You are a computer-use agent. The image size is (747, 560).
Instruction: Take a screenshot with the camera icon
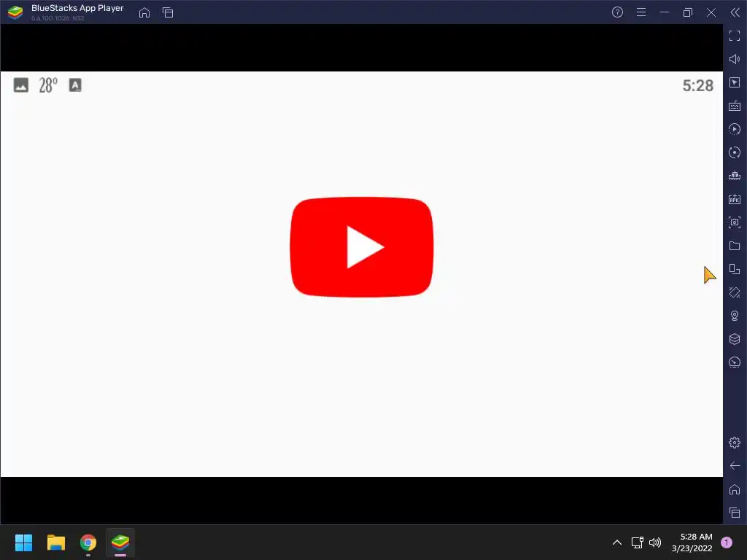[x=735, y=222]
